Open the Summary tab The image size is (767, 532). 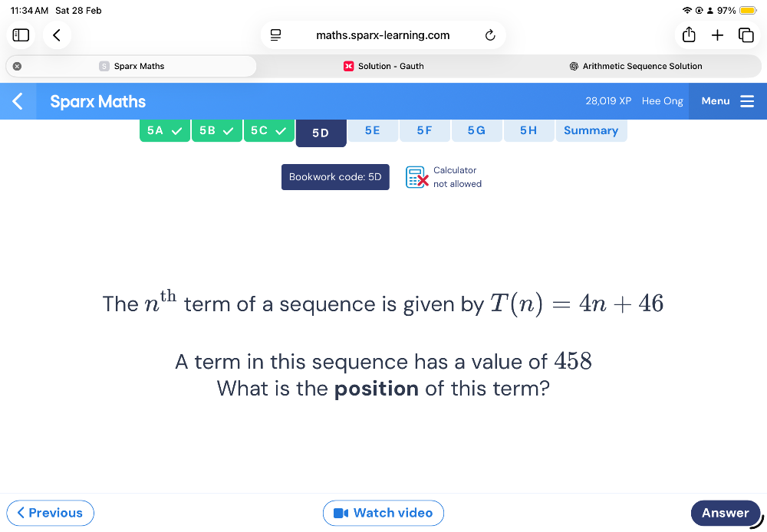click(x=591, y=130)
